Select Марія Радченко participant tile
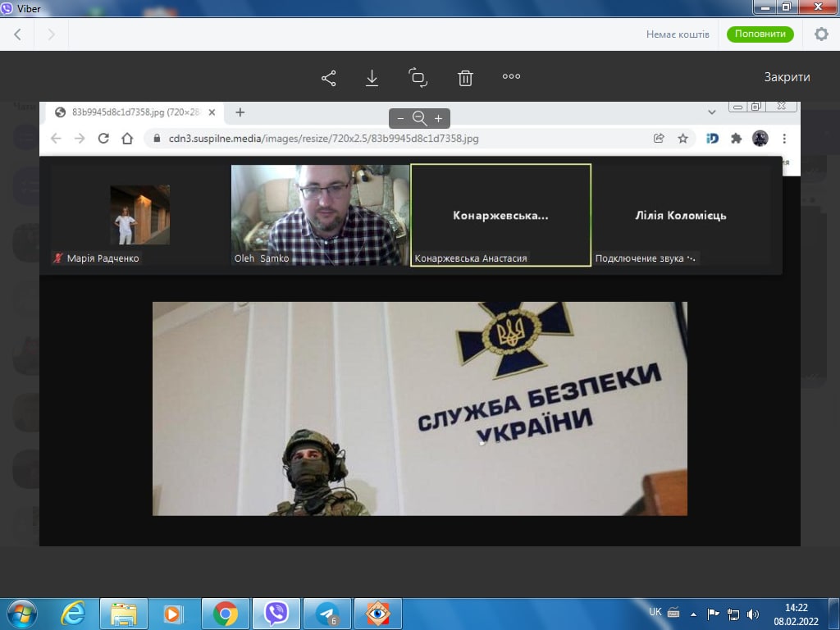This screenshot has height=630, width=840. pyautogui.click(x=140, y=215)
